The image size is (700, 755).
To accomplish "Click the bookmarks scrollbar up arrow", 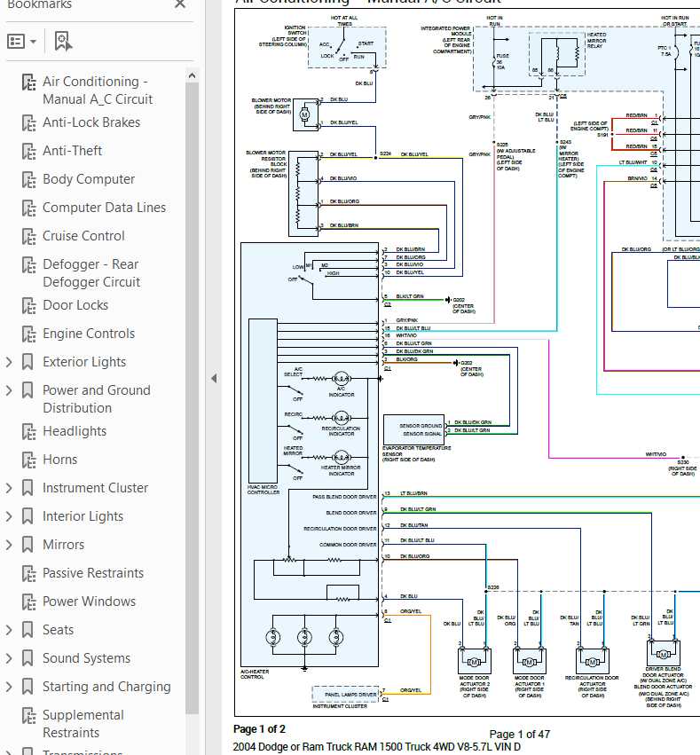I will coord(193,75).
